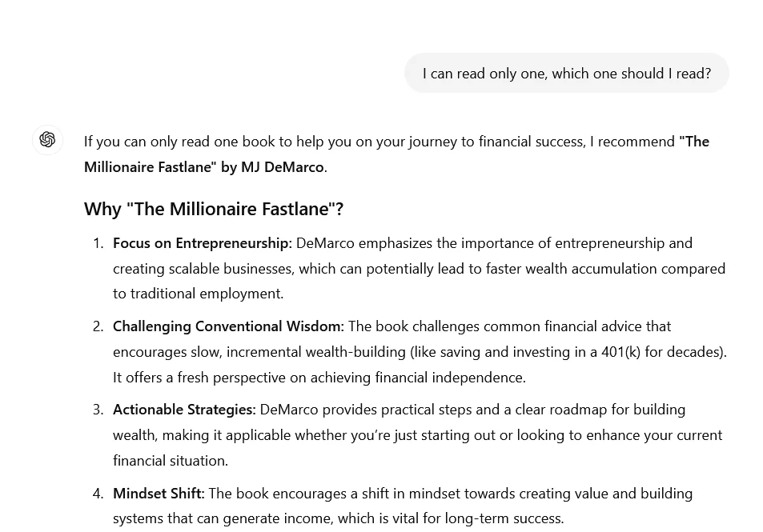Click the list number 3 marker
The width and height of the screenshot is (763, 532).
(98, 410)
